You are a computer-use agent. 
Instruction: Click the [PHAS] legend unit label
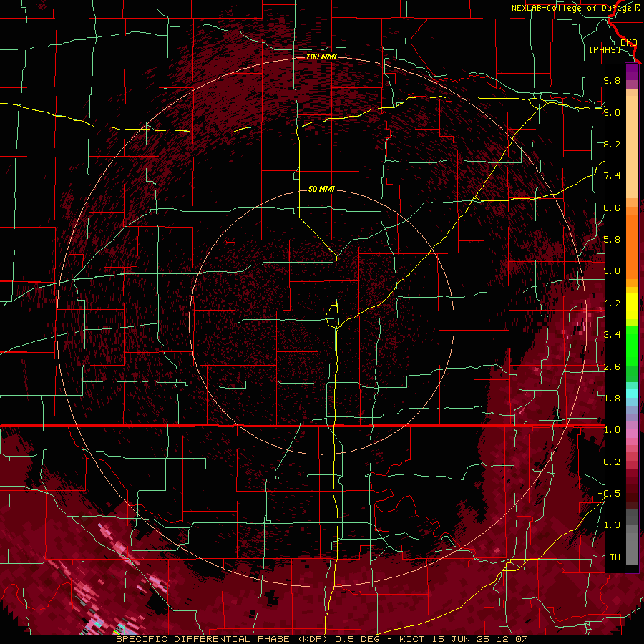(x=605, y=49)
